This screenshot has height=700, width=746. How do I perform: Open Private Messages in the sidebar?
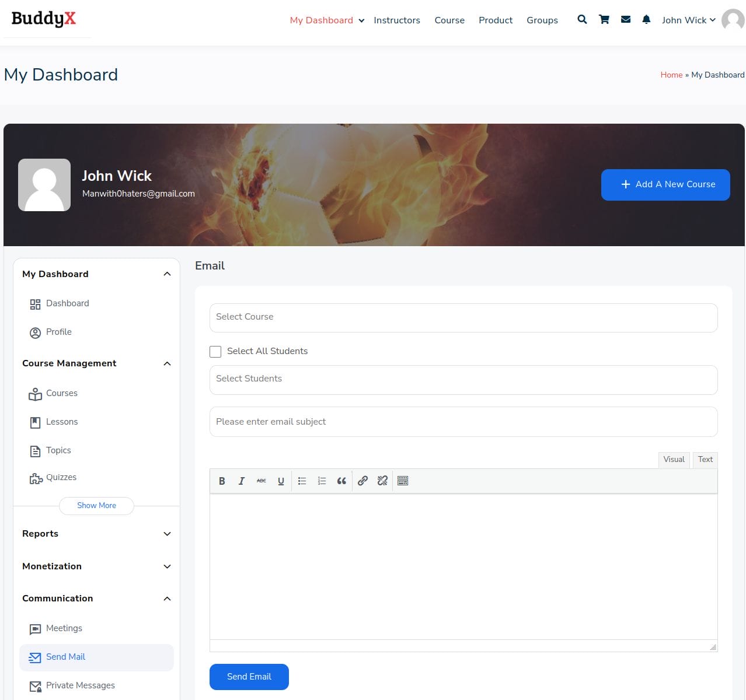tap(81, 685)
